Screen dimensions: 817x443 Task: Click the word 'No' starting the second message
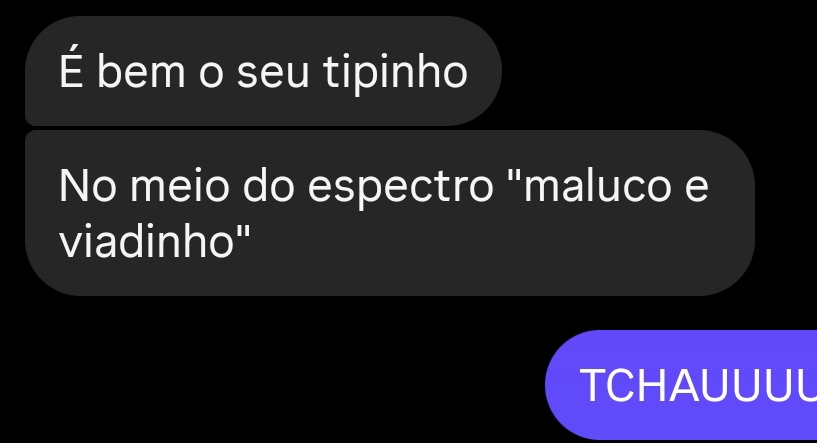pyautogui.click(x=88, y=186)
